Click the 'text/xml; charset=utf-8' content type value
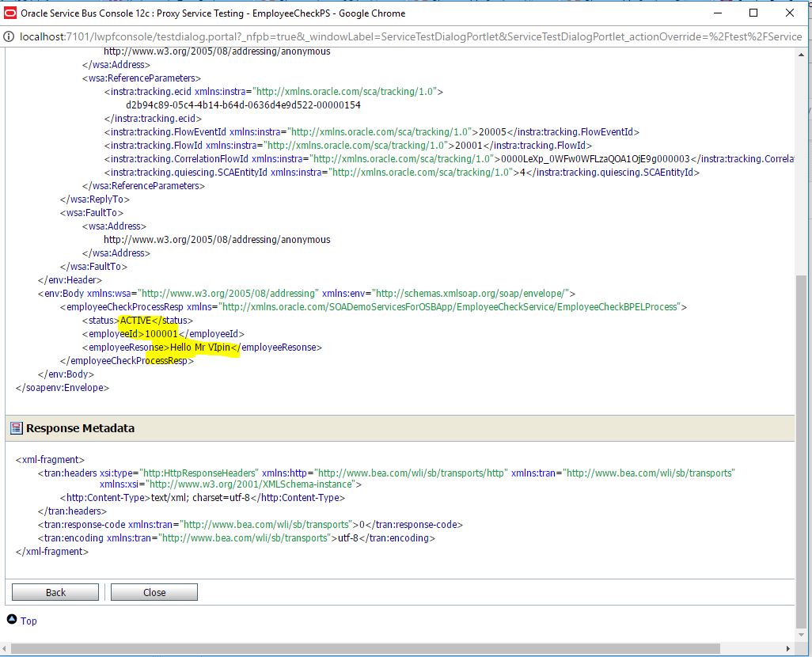The width and height of the screenshot is (812, 657). [200, 497]
